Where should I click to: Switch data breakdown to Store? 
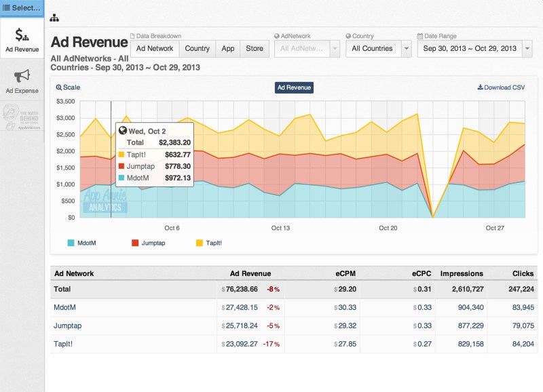pos(255,48)
